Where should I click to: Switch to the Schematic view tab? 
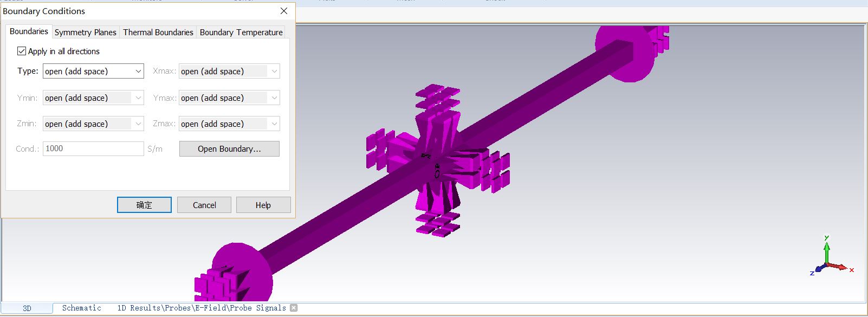click(81, 308)
